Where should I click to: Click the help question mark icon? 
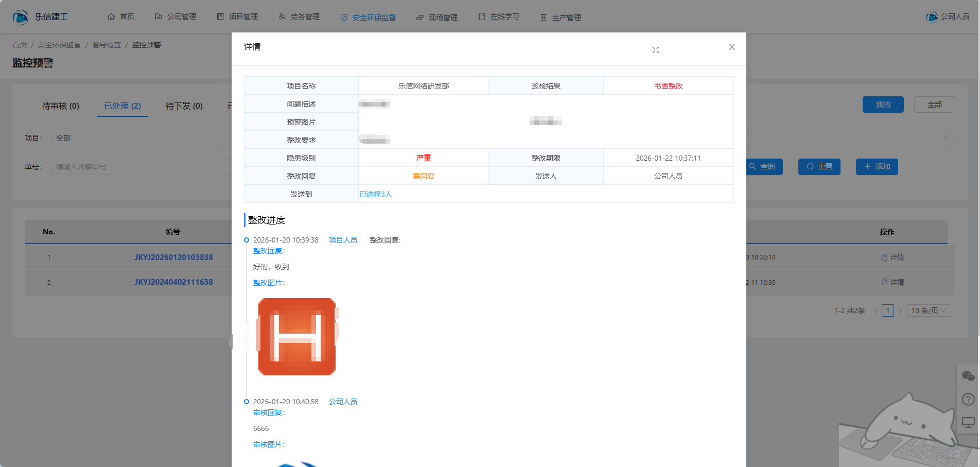(968, 399)
